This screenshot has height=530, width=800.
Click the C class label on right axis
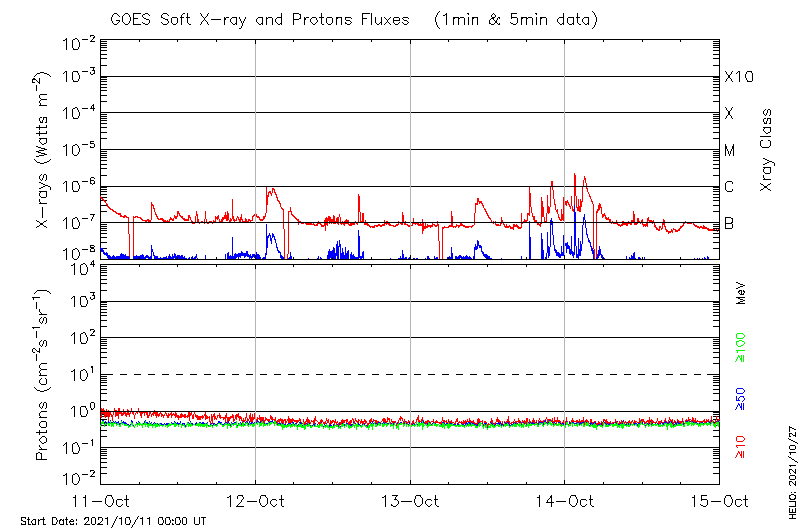click(729, 187)
